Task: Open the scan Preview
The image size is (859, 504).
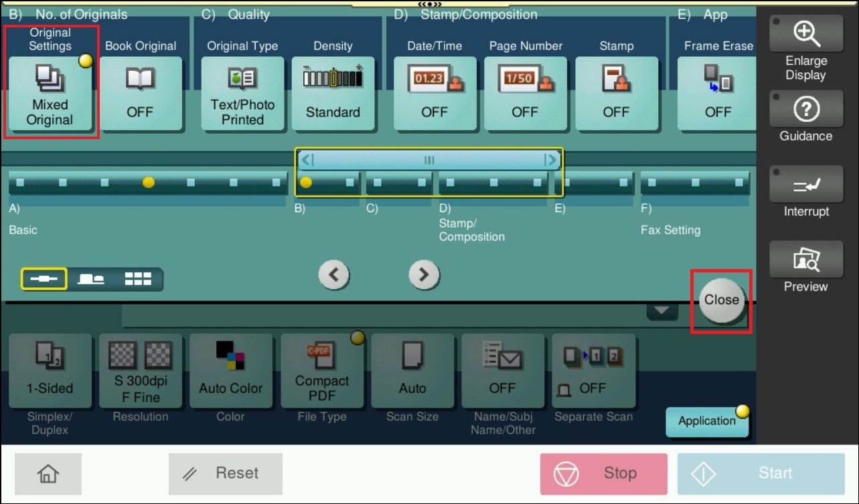Action: (x=805, y=260)
